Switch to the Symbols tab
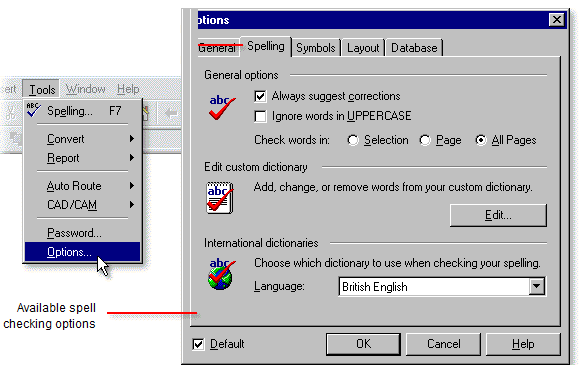This screenshot has height=365, width=579. [316, 48]
